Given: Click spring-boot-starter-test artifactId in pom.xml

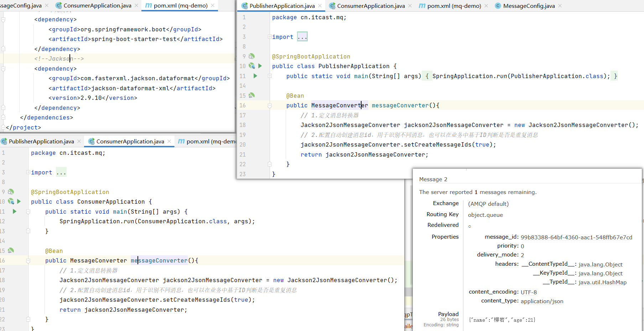Looking at the screenshot, I should pos(134,39).
